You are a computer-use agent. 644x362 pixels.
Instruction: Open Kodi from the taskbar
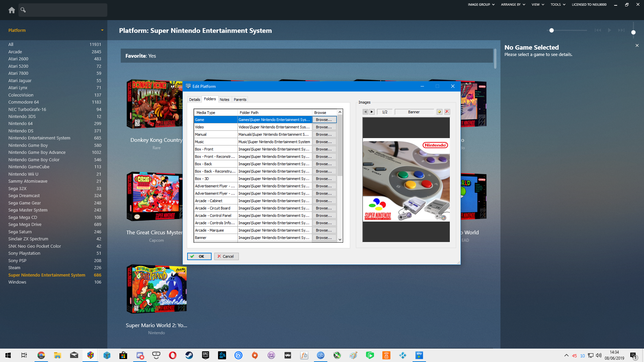pos(403,355)
